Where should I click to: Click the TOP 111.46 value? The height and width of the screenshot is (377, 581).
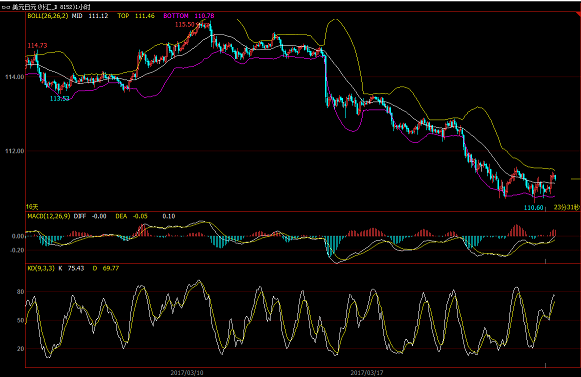click(x=136, y=16)
